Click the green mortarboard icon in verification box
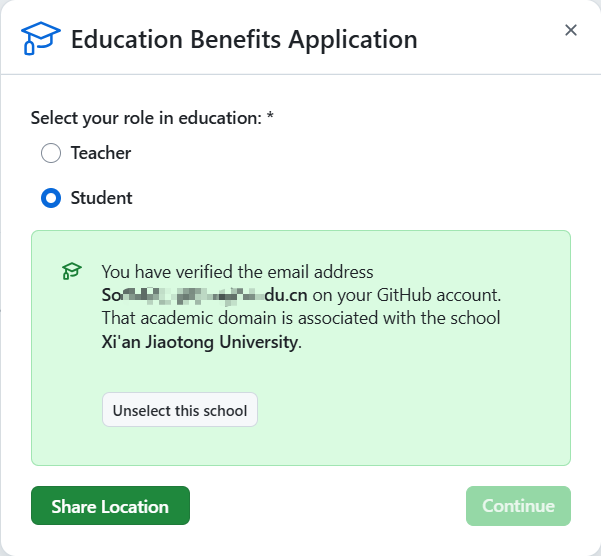Image resolution: width=601 pixels, height=556 pixels. [x=71, y=271]
